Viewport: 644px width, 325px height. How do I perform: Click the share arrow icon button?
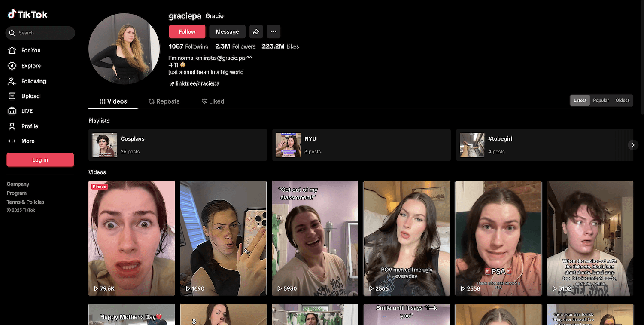point(256,31)
